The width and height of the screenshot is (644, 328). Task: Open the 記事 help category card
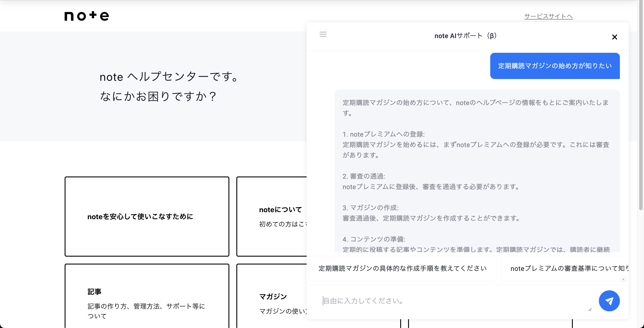click(x=147, y=296)
